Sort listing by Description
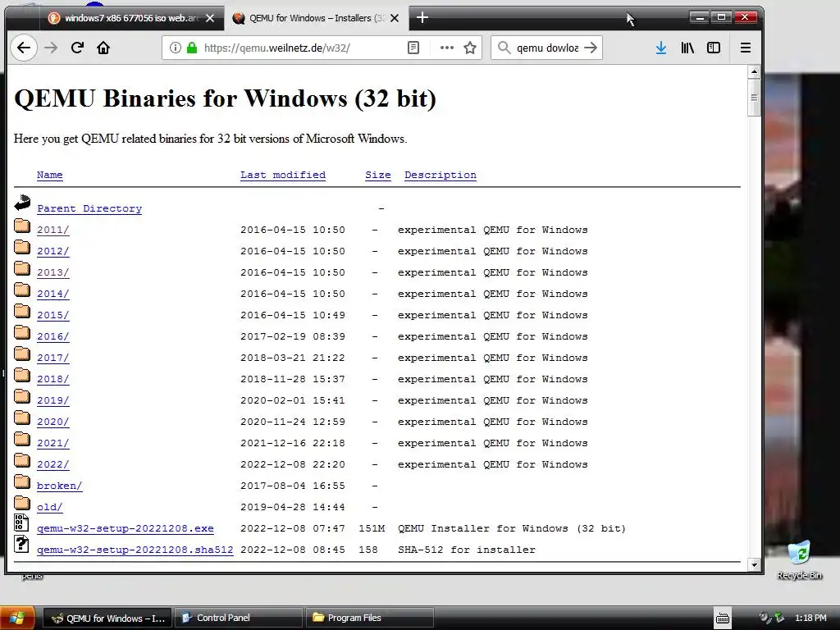This screenshot has height=630, width=840. coord(441,176)
